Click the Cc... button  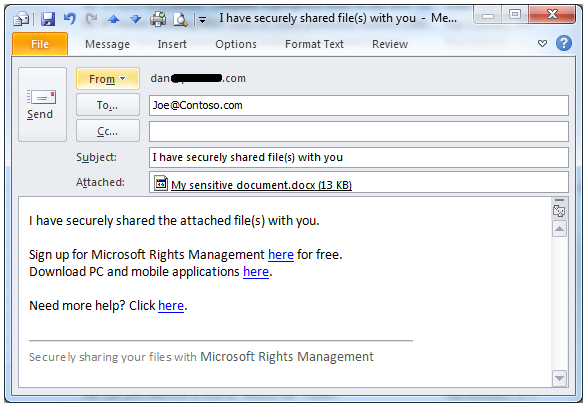coord(108,131)
